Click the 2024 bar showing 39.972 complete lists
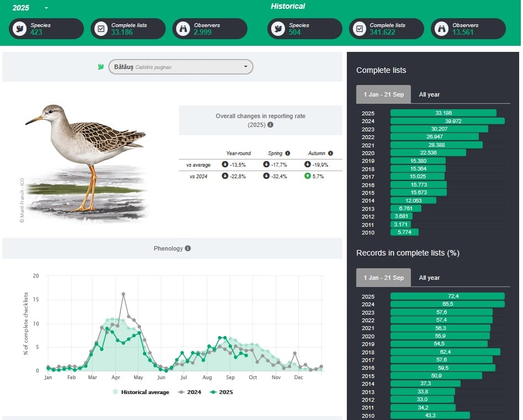523x420 pixels. click(447, 121)
